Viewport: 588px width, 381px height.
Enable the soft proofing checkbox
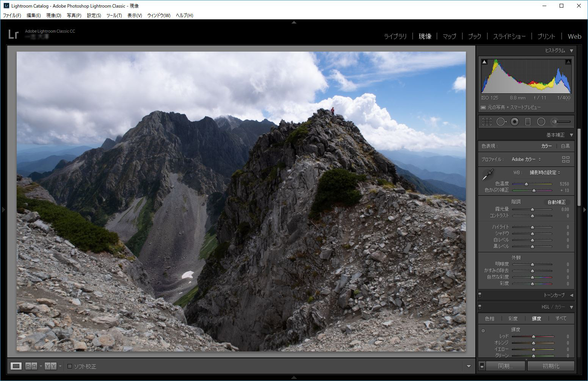(x=70, y=366)
